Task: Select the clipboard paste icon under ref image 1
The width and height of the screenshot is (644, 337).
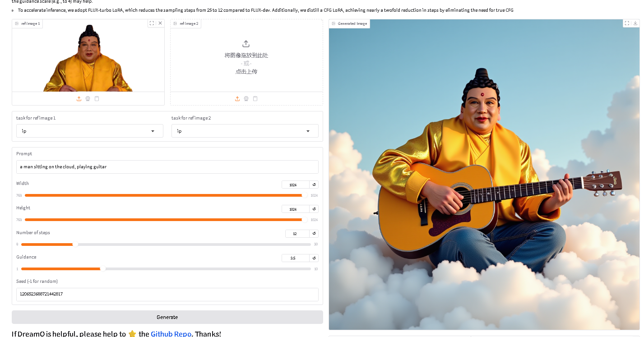Action: pyautogui.click(x=97, y=98)
